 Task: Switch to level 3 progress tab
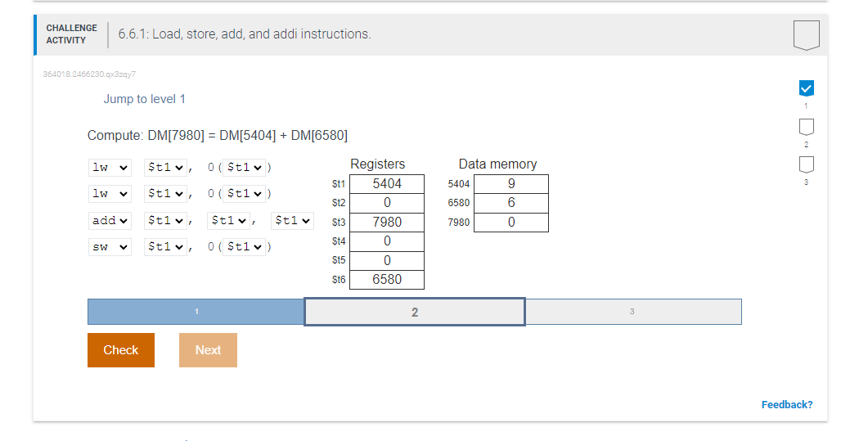(632, 312)
